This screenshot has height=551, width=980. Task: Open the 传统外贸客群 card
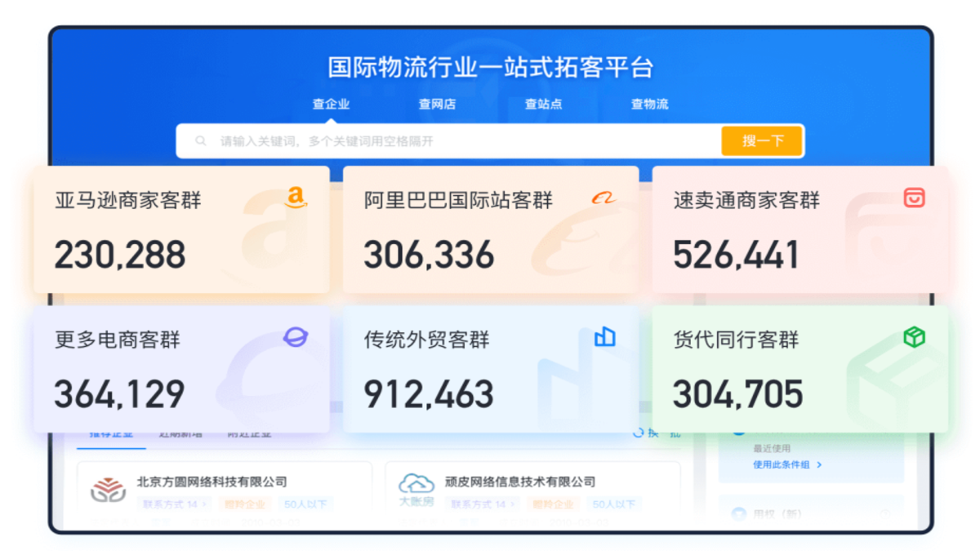[490, 369]
